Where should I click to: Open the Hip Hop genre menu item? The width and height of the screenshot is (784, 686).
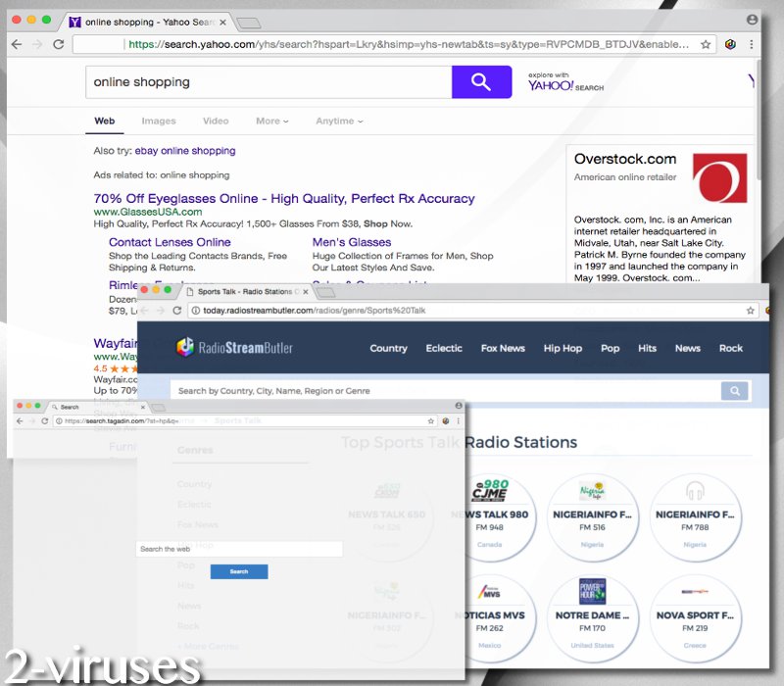click(x=563, y=348)
